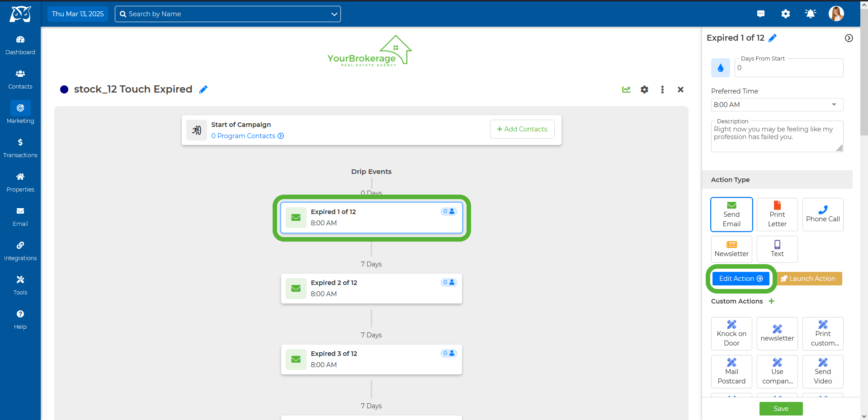Open the settings gear in top bar
Image resolution: width=868 pixels, height=420 pixels.
(786, 14)
